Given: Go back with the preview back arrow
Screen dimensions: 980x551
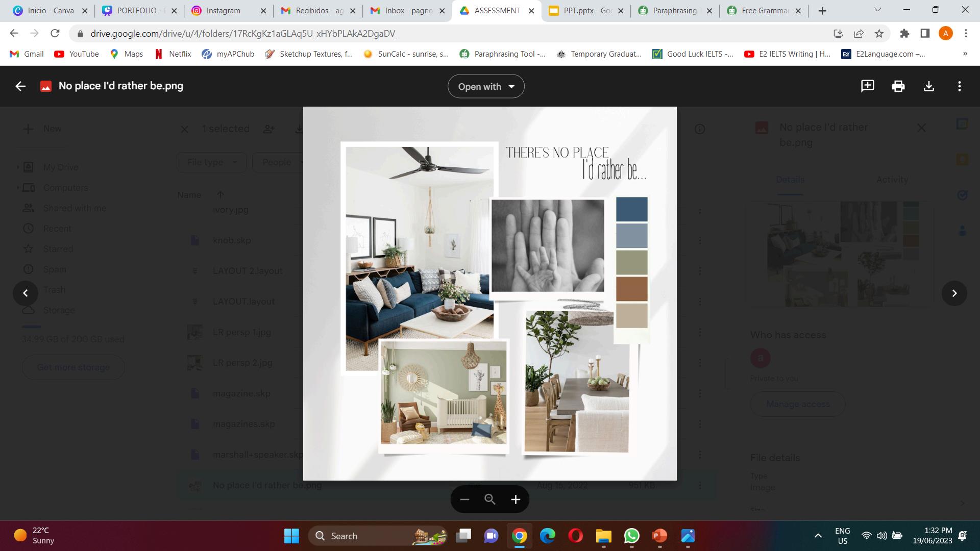Looking at the screenshot, I should pyautogui.click(x=20, y=86).
